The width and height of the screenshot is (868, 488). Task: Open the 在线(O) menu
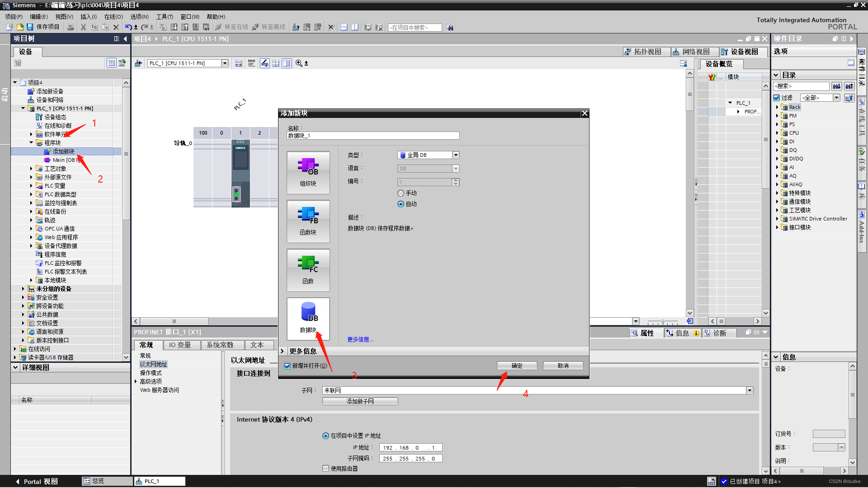pos(113,17)
